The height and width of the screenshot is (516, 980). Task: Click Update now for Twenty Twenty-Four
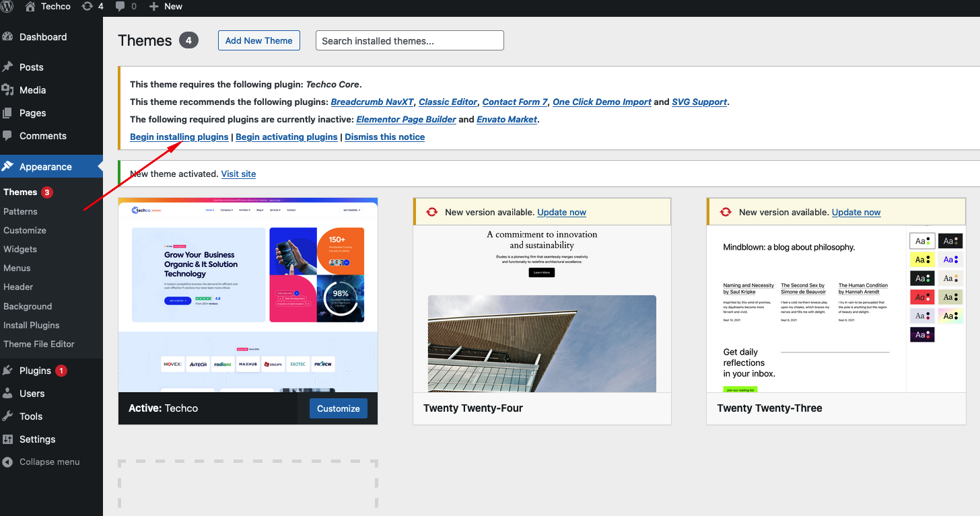point(561,212)
